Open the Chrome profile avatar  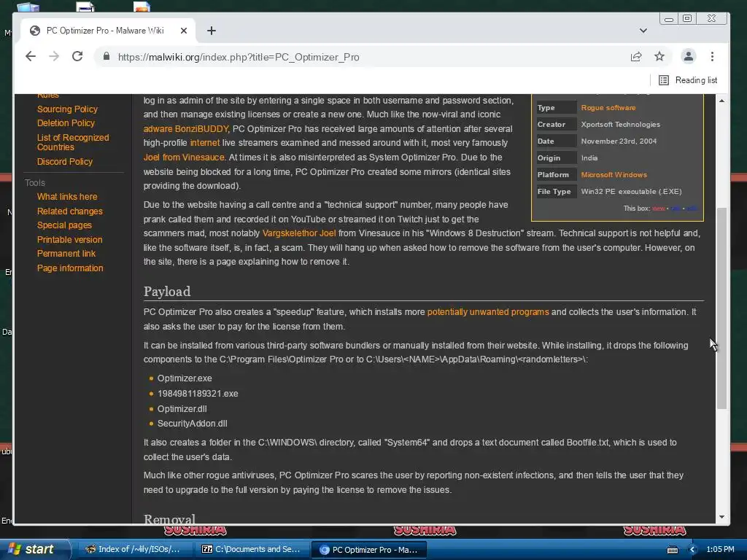[x=689, y=57]
